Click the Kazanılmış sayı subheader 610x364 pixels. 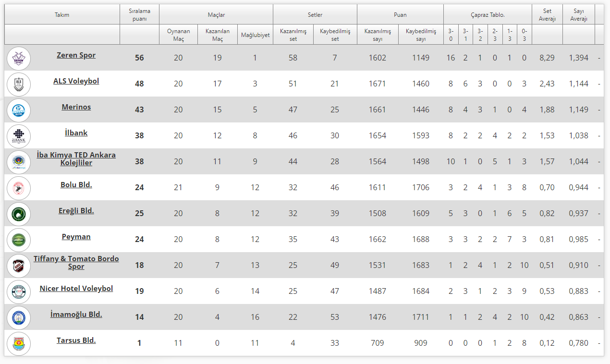(378, 35)
